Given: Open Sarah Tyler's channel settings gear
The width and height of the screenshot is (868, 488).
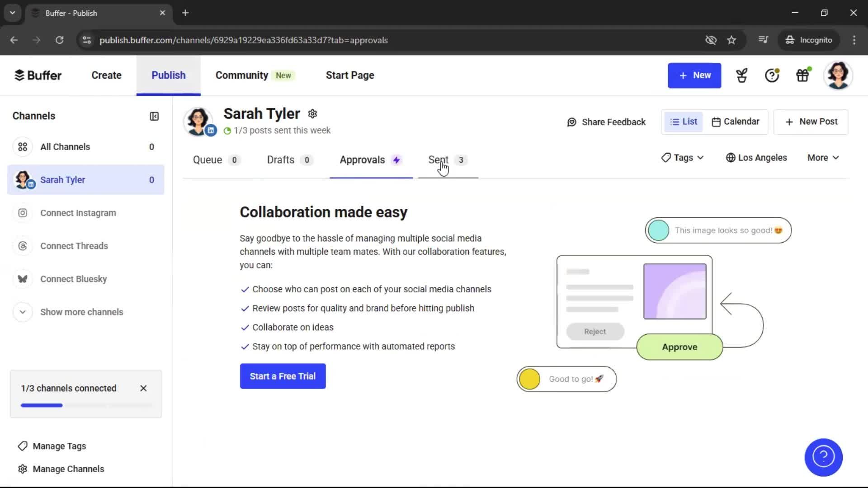Looking at the screenshot, I should tap(312, 113).
